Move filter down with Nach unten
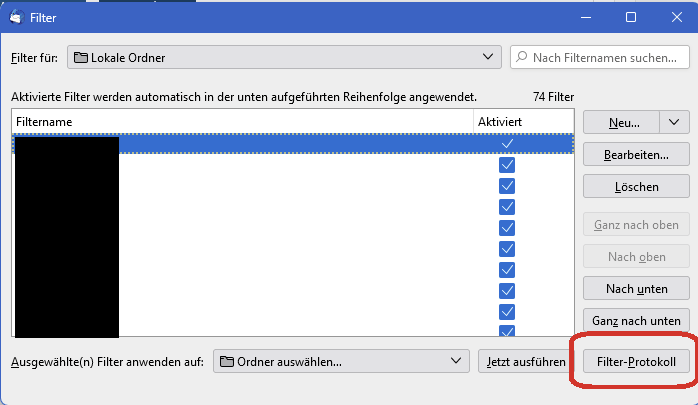Image resolution: width=698 pixels, height=405 pixels. click(636, 289)
